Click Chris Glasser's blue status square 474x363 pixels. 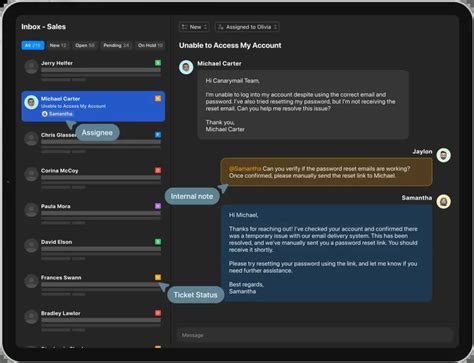pos(158,135)
